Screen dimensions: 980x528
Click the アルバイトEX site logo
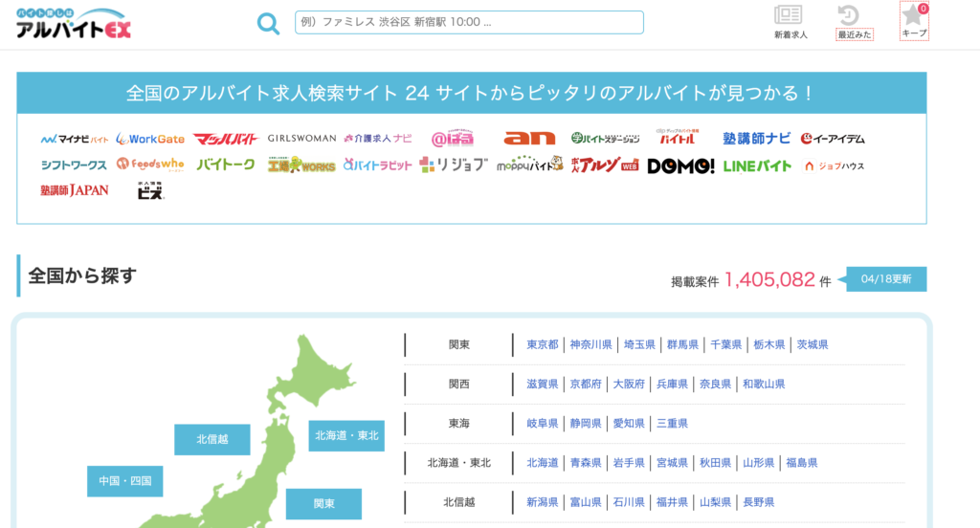click(x=73, y=23)
